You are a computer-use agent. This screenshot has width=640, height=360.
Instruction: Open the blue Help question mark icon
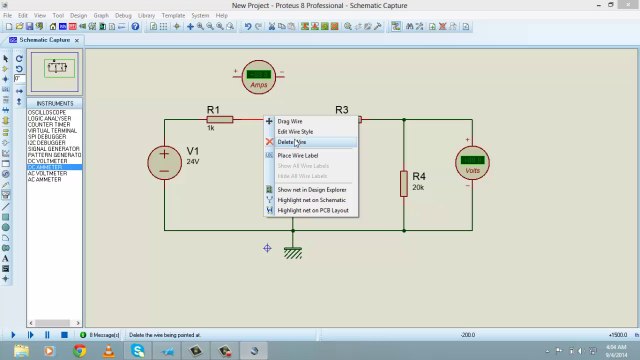(135, 27)
